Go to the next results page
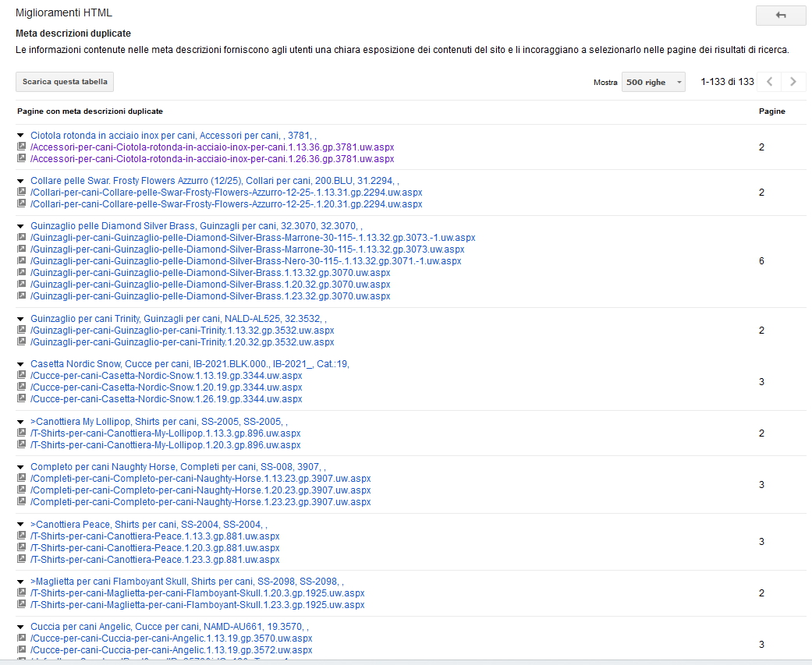The width and height of the screenshot is (812, 665). (792, 82)
